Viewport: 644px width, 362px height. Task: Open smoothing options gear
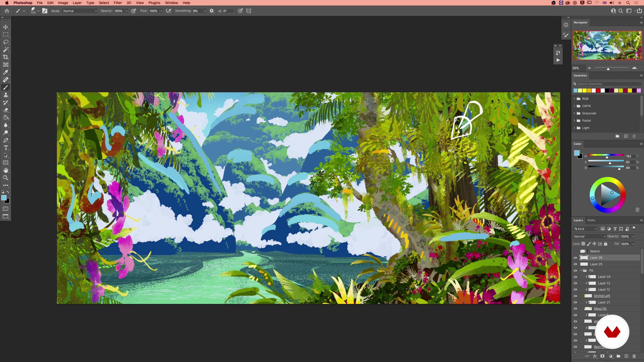(x=212, y=11)
